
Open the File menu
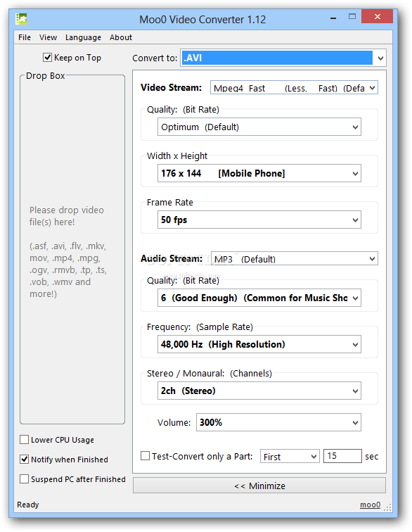coord(25,37)
